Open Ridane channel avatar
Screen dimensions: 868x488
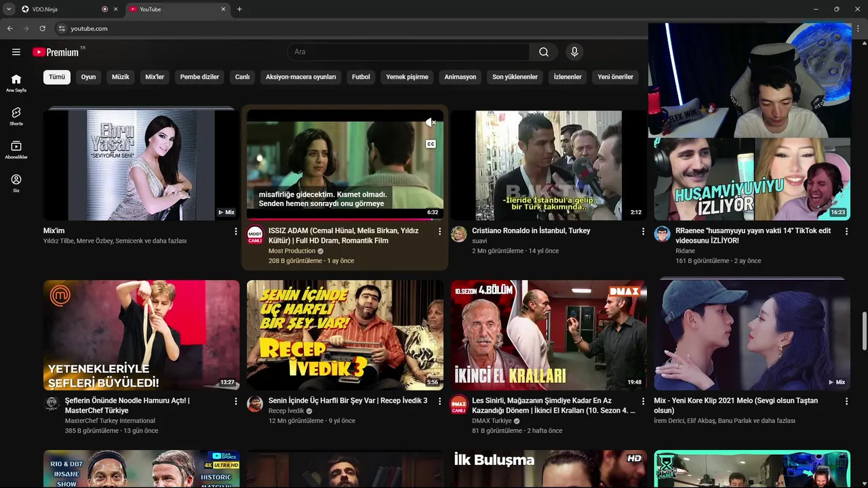point(662,235)
